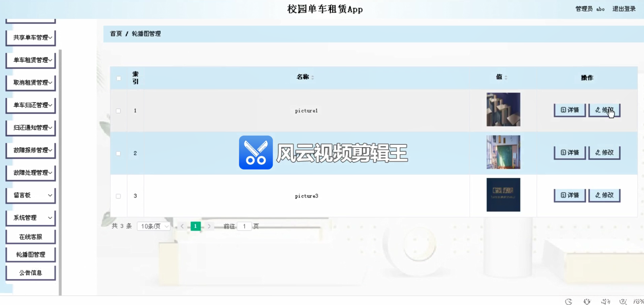
Task: Click the 校园单车租赁App title
Action: 325,9
